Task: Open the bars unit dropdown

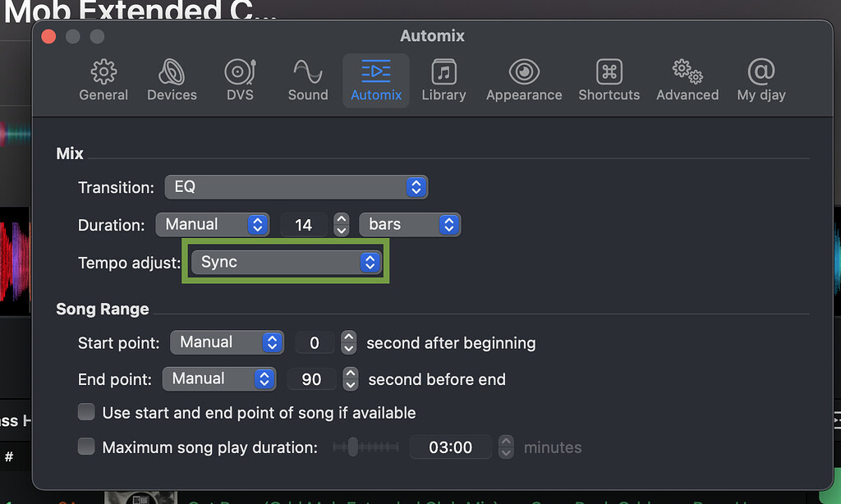Action: (410, 224)
